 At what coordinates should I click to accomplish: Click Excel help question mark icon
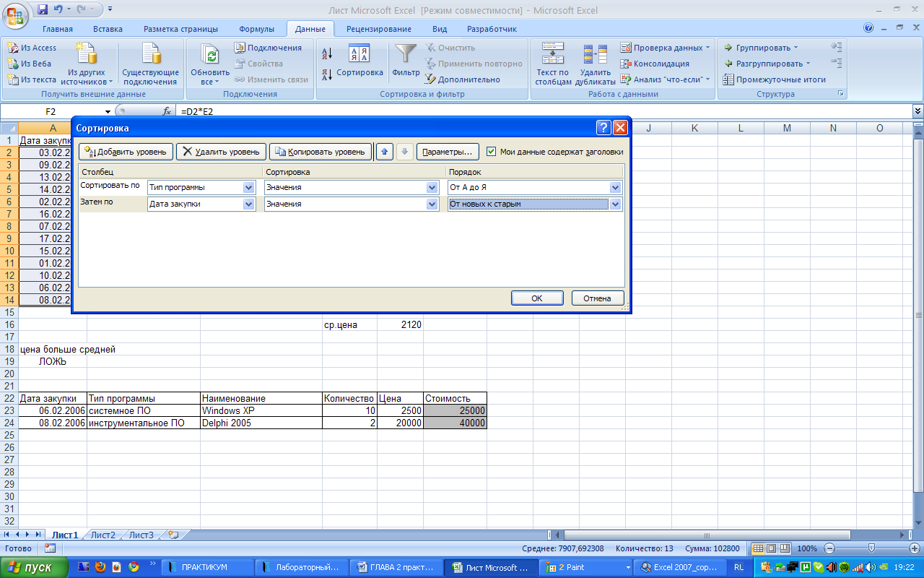tap(868, 29)
